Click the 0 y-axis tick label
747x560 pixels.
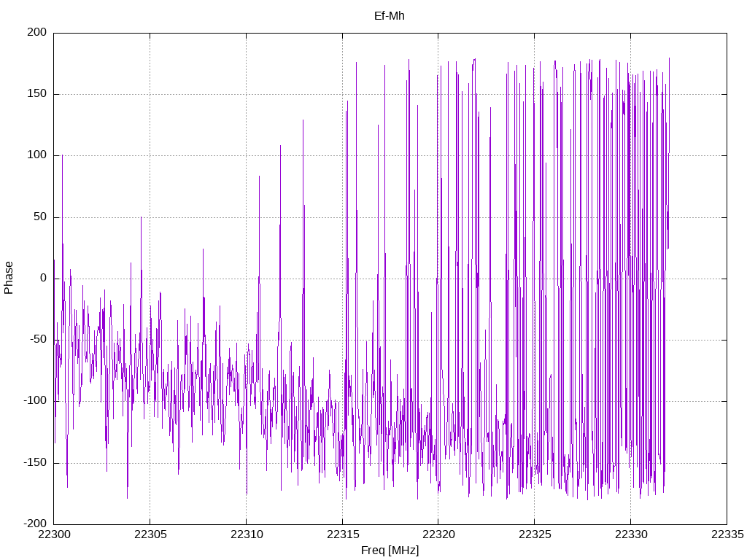44,278
